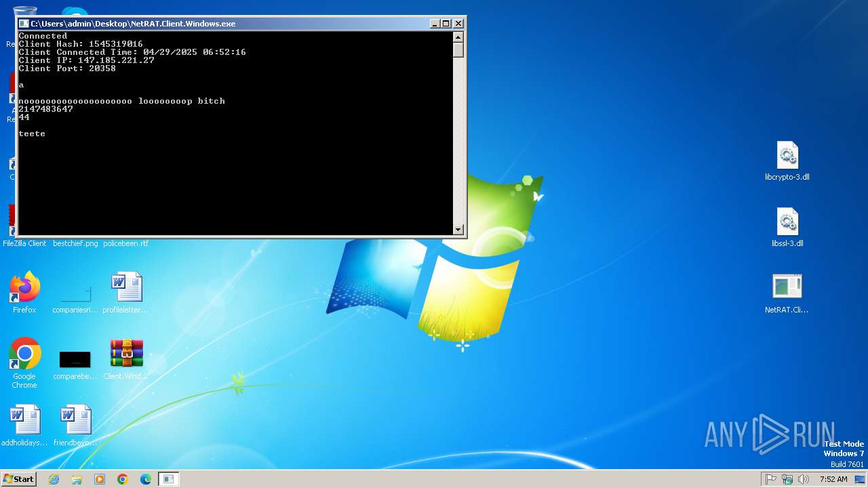The image size is (868, 488).
Task: Launch Microsoft Edge from the taskbar
Action: (x=146, y=479)
